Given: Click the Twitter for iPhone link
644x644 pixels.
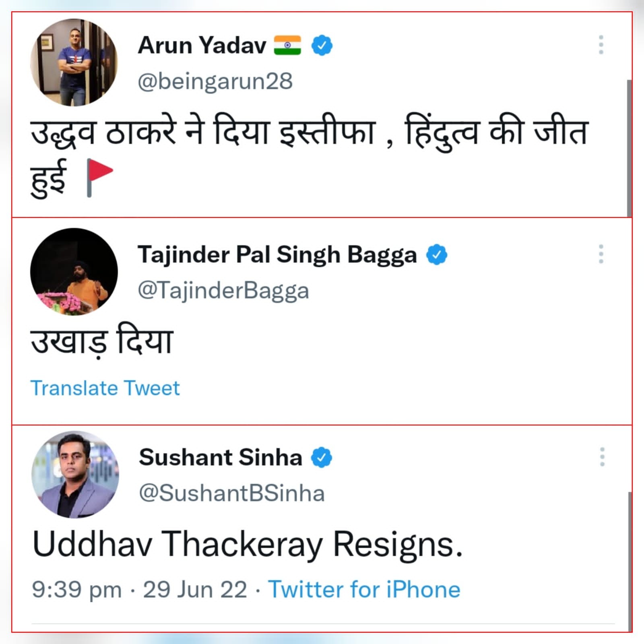Looking at the screenshot, I should tap(364, 590).
